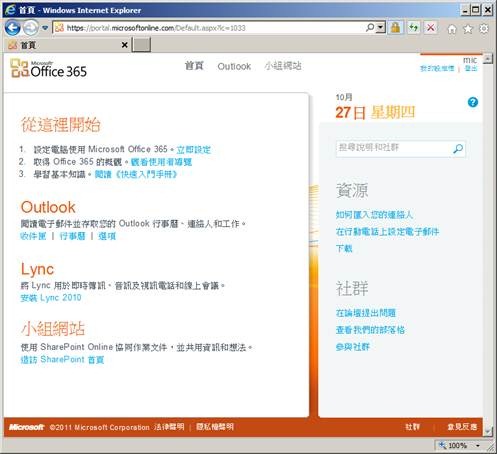Image resolution: width=497 pixels, height=454 pixels.
Task: Click the page scrollbar down arrow
Action: click(x=488, y=431)
